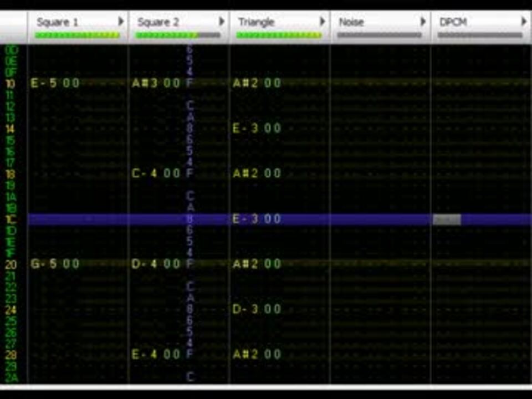The image size is (532, 399).
Task: Click the Square 1 volume meter
Action: pyautogui.click(x=78, y=35)
